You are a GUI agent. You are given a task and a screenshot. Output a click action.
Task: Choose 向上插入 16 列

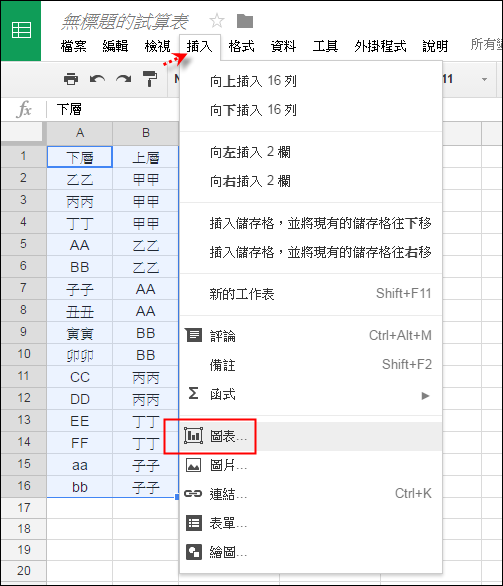coord(311,81)
